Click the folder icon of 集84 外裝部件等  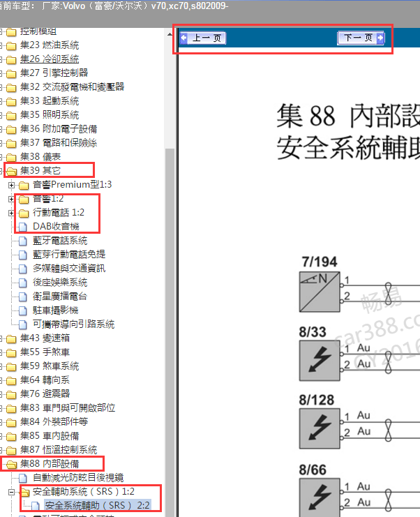point(11,423)
